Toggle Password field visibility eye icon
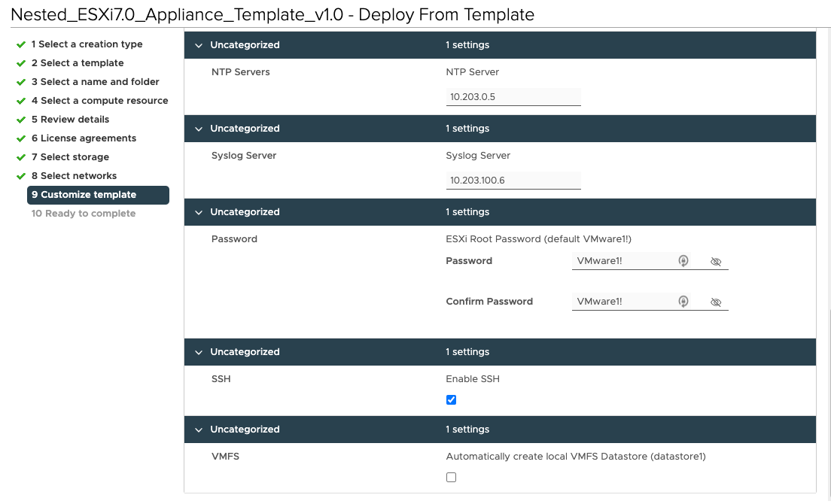This screenshot has width=831, height=504. 716,262
